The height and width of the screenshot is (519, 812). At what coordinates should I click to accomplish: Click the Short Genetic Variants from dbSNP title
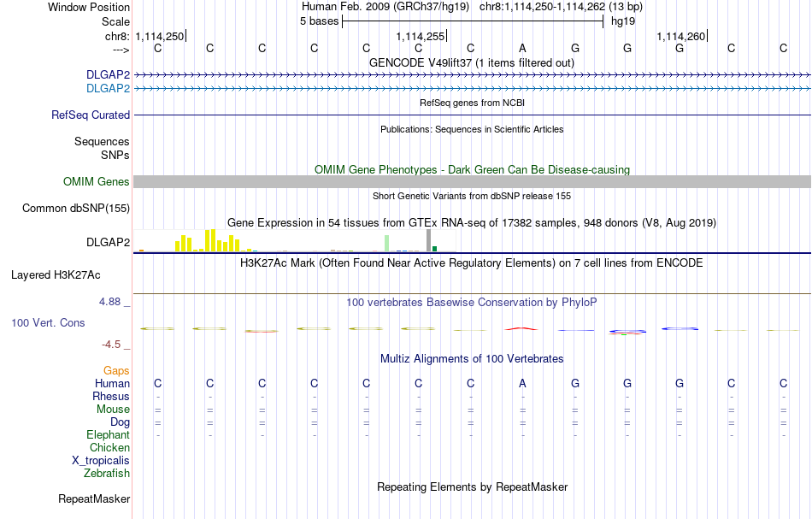[x=472, y=196]
